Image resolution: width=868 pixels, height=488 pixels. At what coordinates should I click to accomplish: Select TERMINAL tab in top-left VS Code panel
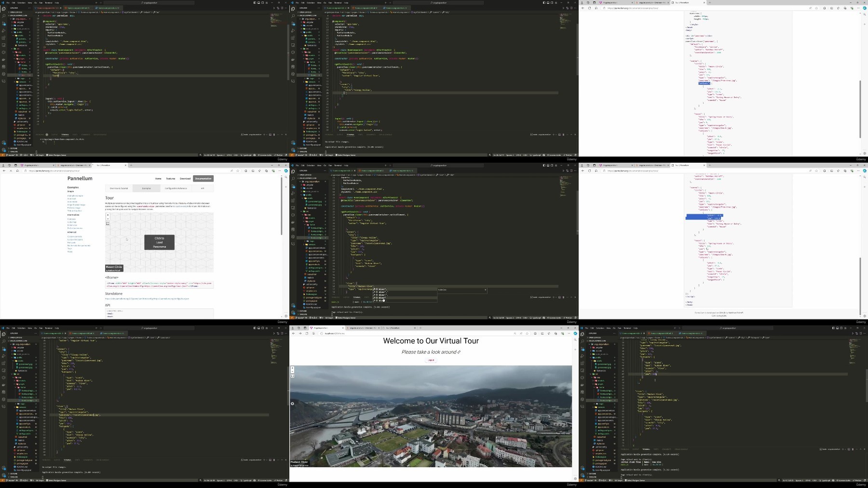(x=65, y=135)
